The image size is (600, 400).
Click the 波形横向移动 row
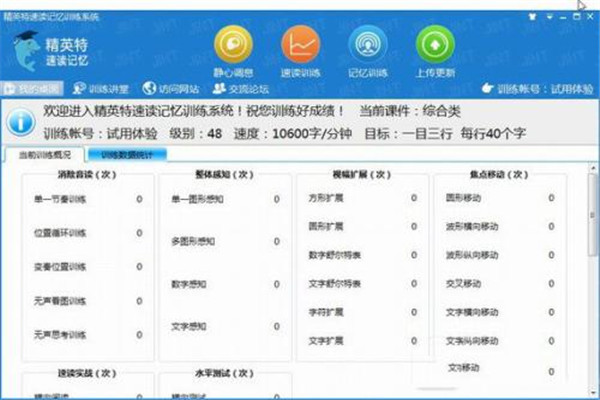tap(500, 226)
